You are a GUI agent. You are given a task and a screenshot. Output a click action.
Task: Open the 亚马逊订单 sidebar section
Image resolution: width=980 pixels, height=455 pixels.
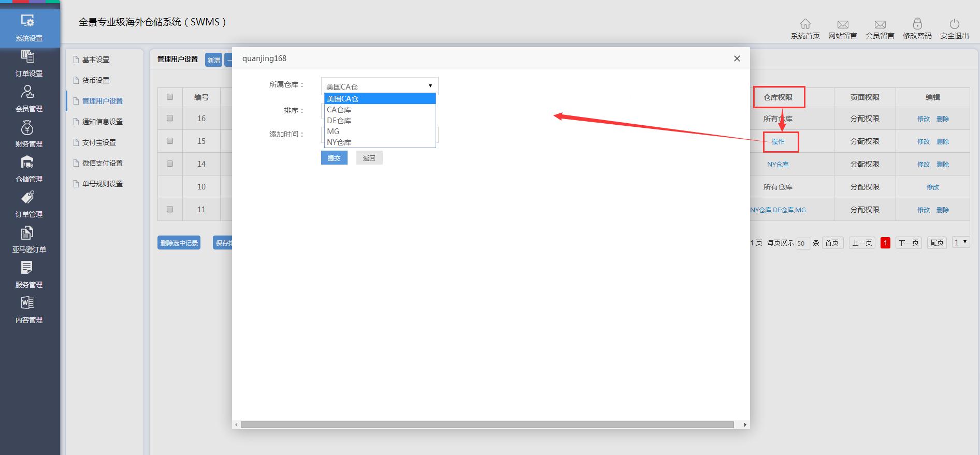[28, 239]
